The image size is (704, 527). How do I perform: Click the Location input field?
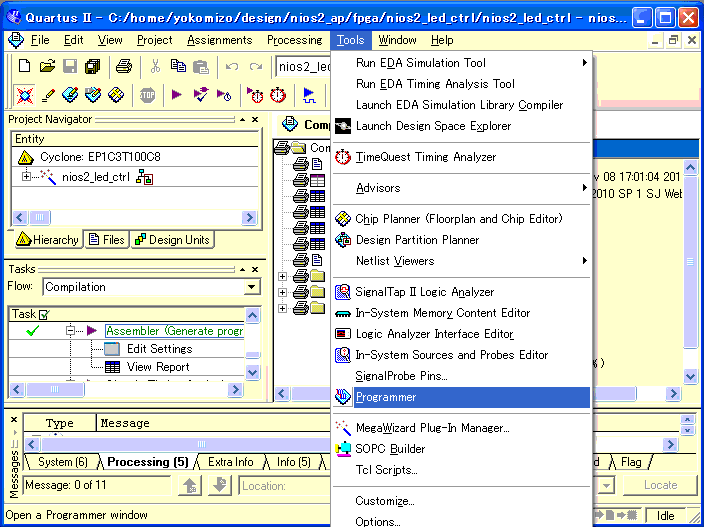point(284,486)
